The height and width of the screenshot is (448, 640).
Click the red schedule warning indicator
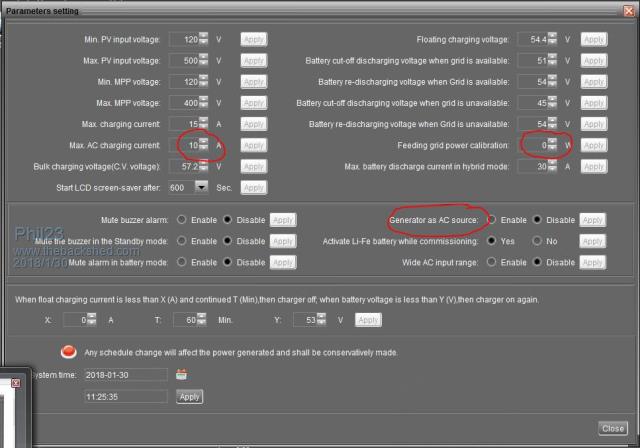[x=69, y=351]
